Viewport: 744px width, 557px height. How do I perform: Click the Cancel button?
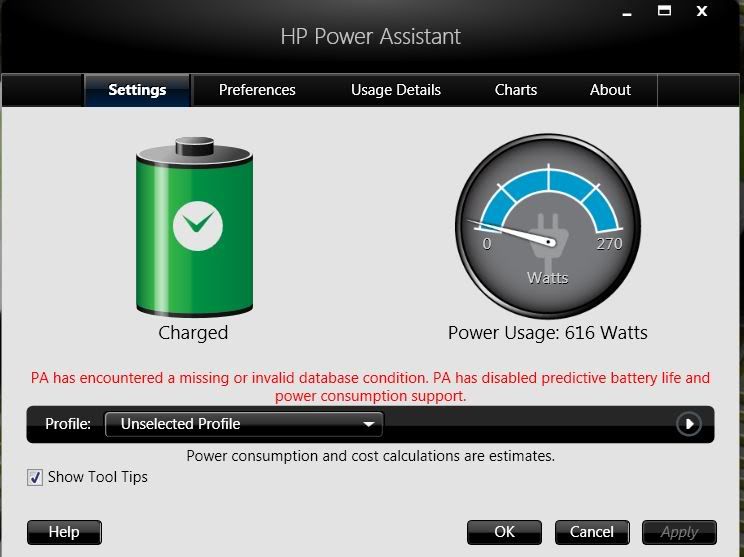592,532
